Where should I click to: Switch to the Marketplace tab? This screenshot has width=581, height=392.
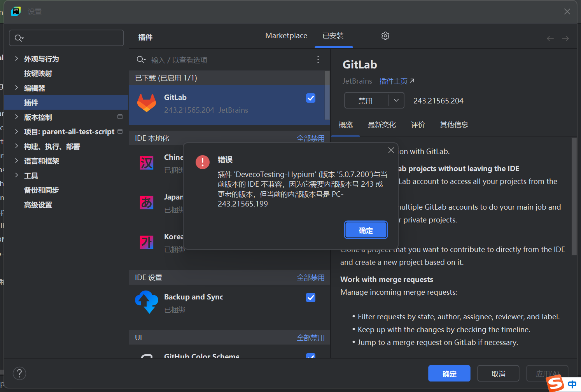tap(286, 36)
